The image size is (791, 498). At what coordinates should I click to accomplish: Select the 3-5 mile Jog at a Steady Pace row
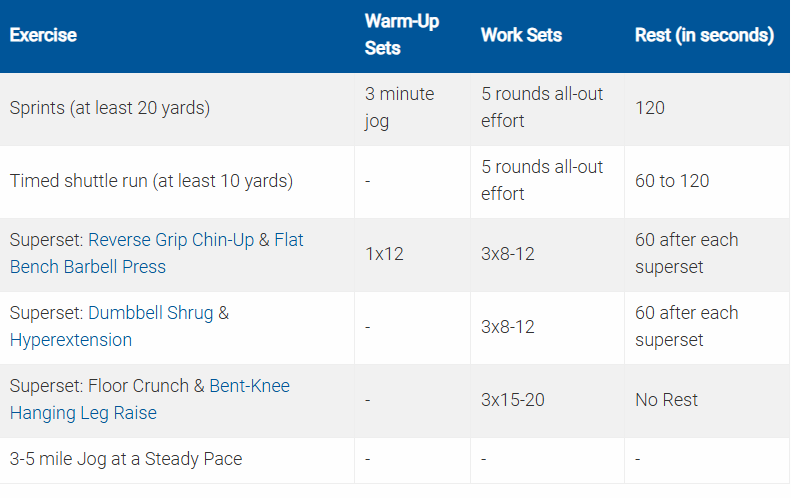click(x=126, y=460)
